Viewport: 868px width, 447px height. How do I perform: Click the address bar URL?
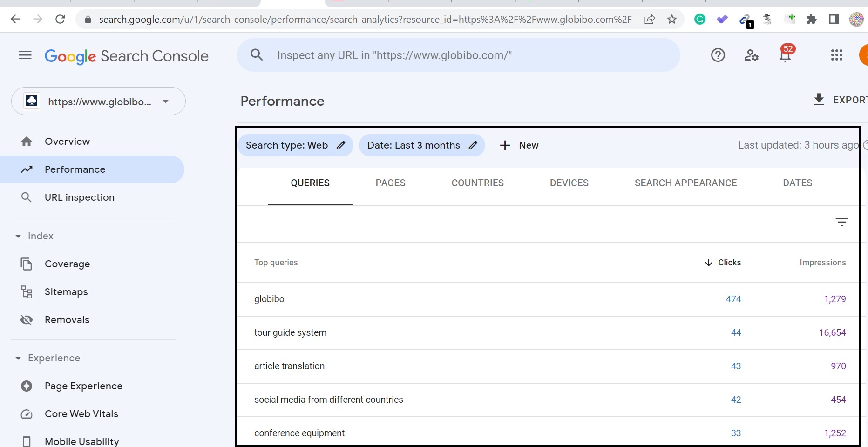(x=365, y=19)
